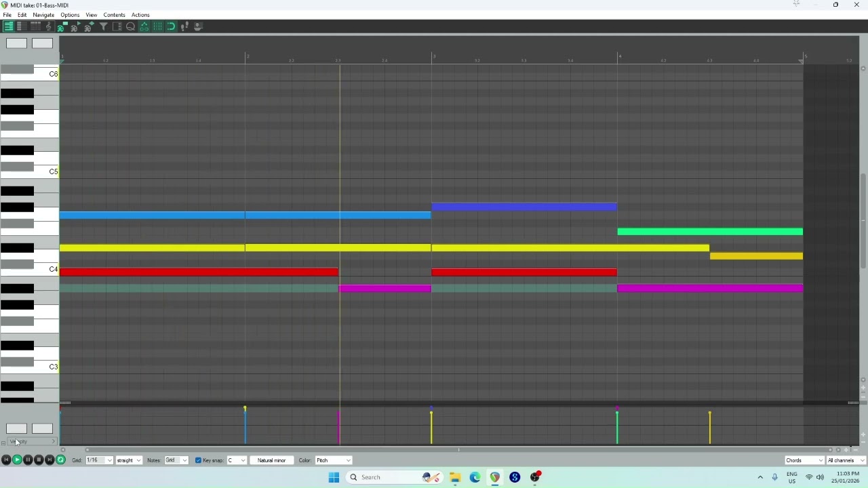Open the Contents menu

coord(114,15)
